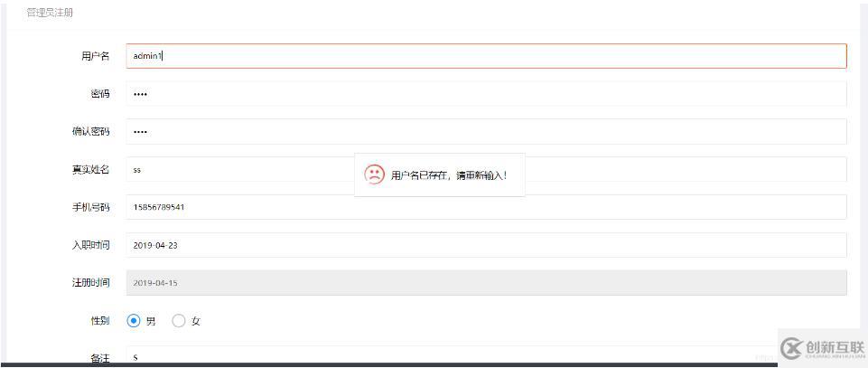Click the 真实姓名 field containing ss
Screen dimensions: 868x368
486,169
